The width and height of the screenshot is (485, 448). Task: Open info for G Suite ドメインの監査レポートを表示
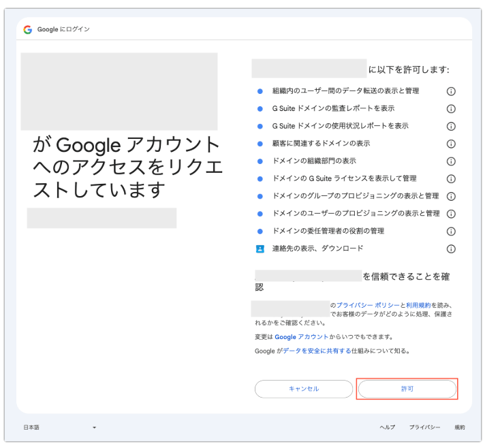tap(451, 109)
